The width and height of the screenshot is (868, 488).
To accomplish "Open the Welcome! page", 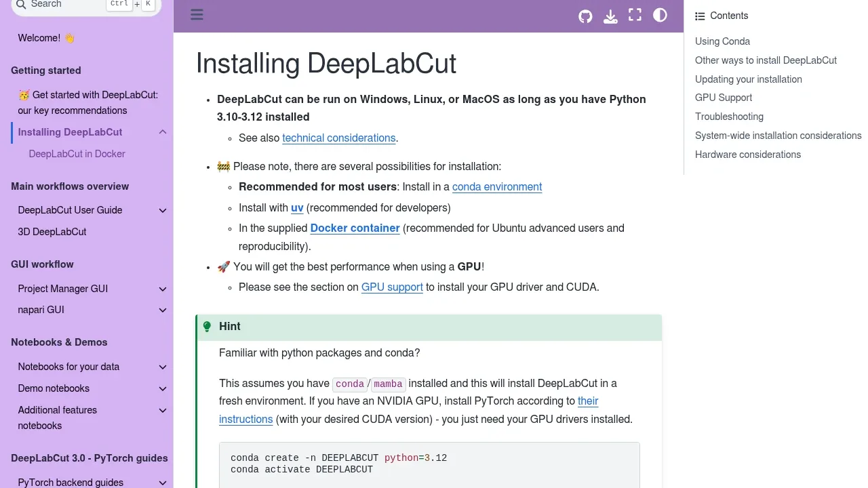I will click(46, 38).
